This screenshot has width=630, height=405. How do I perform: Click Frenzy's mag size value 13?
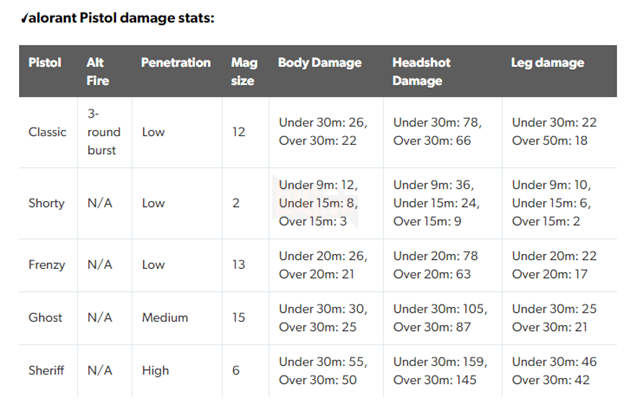pos(238,265)
